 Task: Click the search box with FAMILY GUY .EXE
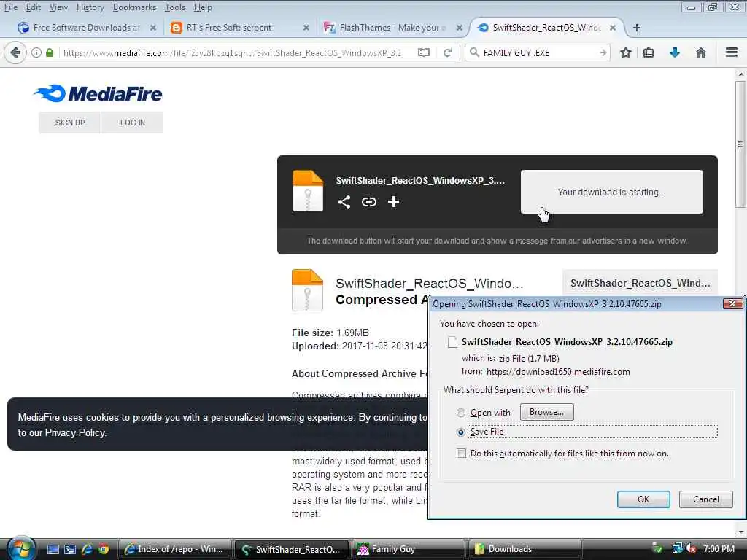(538, 52)
